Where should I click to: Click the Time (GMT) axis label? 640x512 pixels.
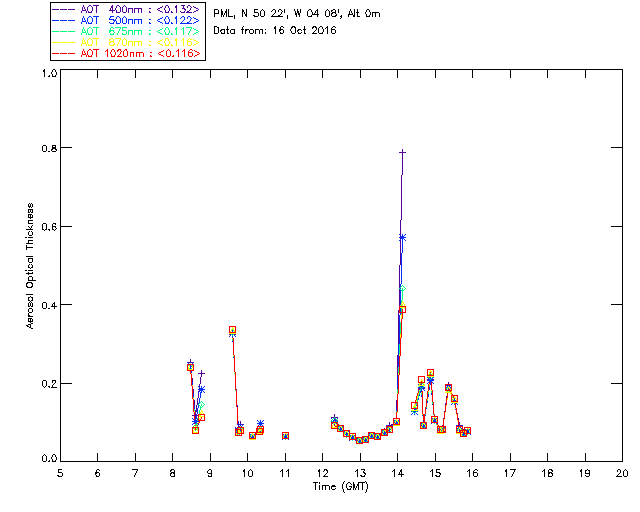tap(340, 487)
